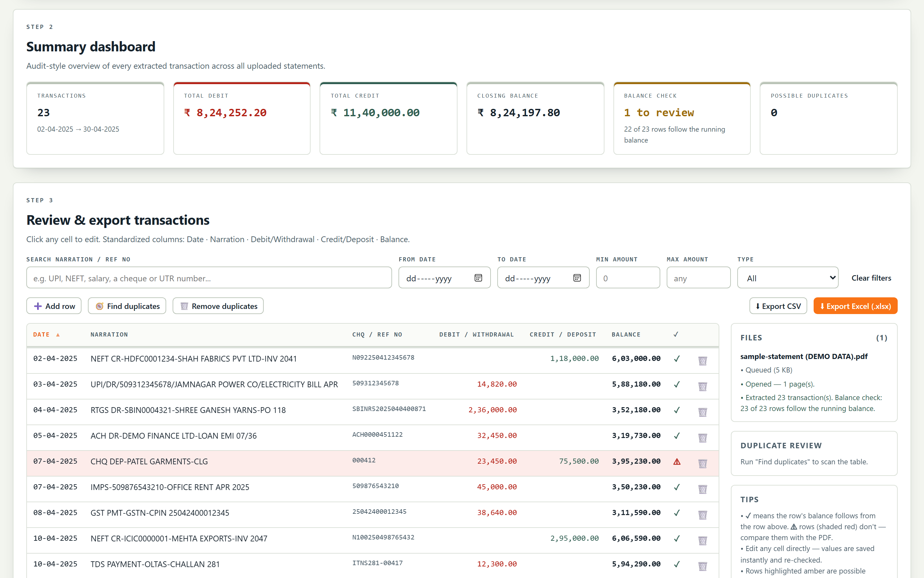Viewport: 924px width, 578px height.
Task: Click the Min Amount input field
Action: point(628,278)
